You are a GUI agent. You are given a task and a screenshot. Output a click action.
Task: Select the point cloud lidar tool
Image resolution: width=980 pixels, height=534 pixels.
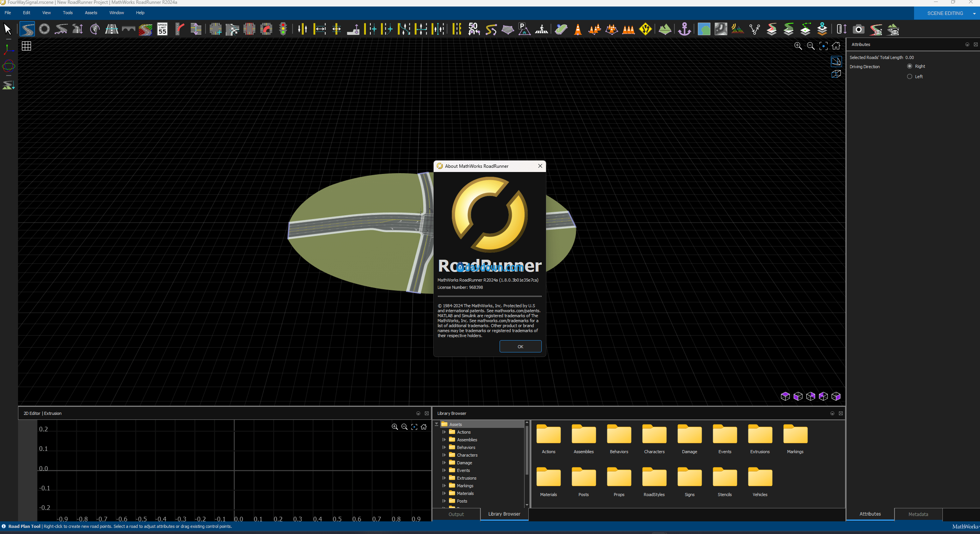pyautogui.click(x=737, y=29)
